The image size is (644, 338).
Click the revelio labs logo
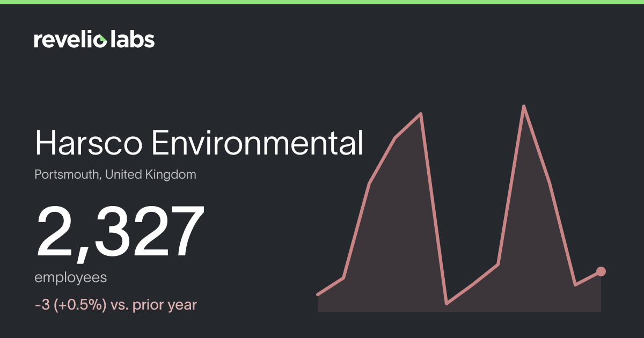click(94, 39)
